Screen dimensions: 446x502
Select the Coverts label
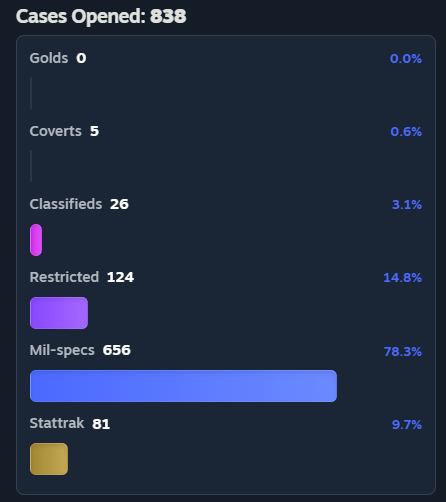click(55, 131)
